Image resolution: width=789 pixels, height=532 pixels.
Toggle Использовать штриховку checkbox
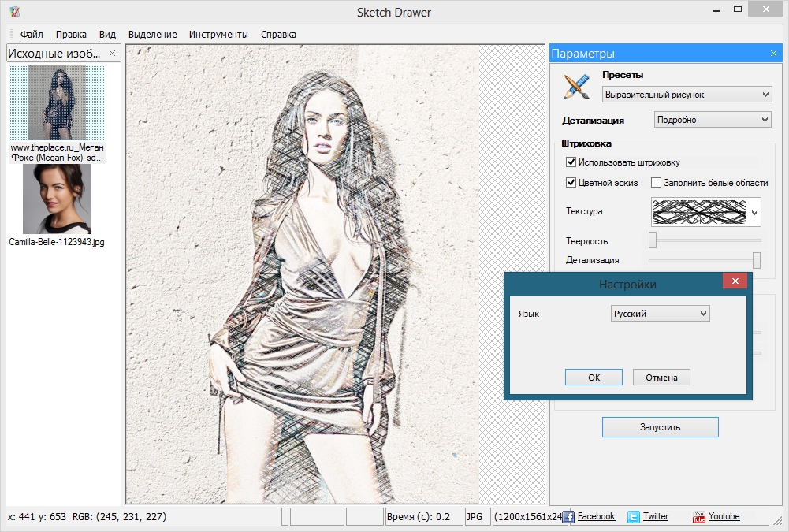571,162
